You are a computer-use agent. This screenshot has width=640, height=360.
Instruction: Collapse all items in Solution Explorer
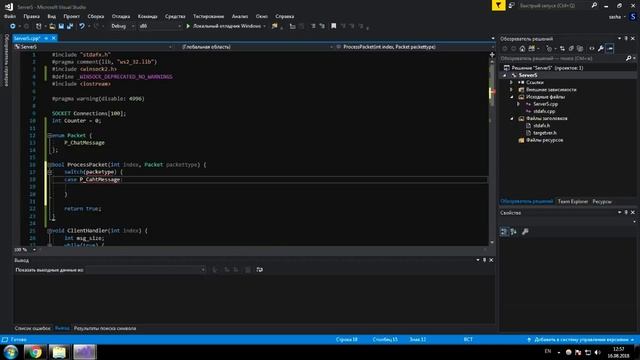[571, 49]
